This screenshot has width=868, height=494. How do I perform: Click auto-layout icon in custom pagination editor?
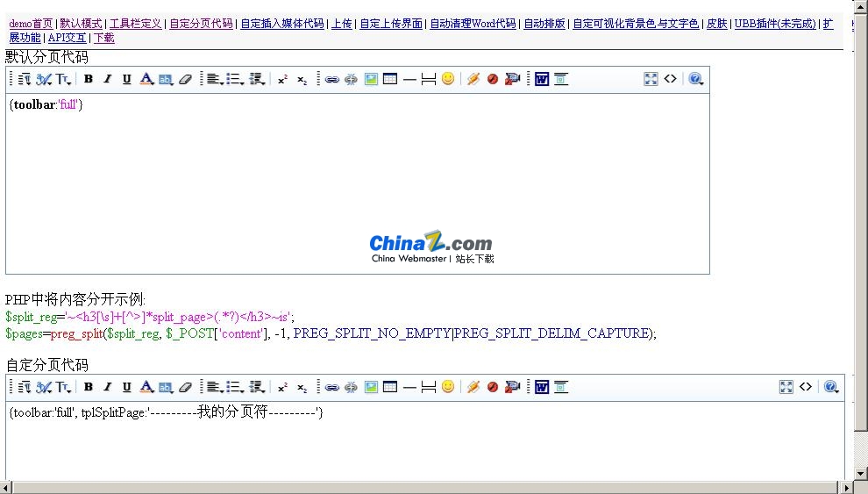click(561, 387)
